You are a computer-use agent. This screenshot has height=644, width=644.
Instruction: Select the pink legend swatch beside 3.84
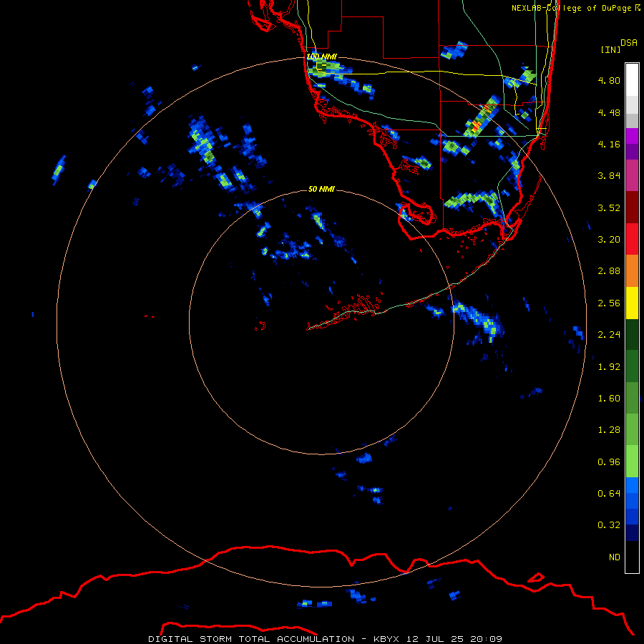[x=632, y=176]
